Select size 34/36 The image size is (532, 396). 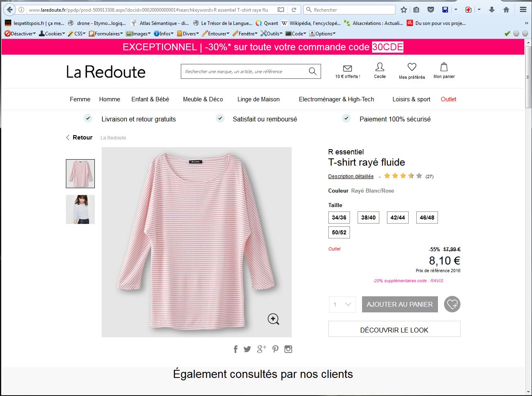(x=339, y=217)
